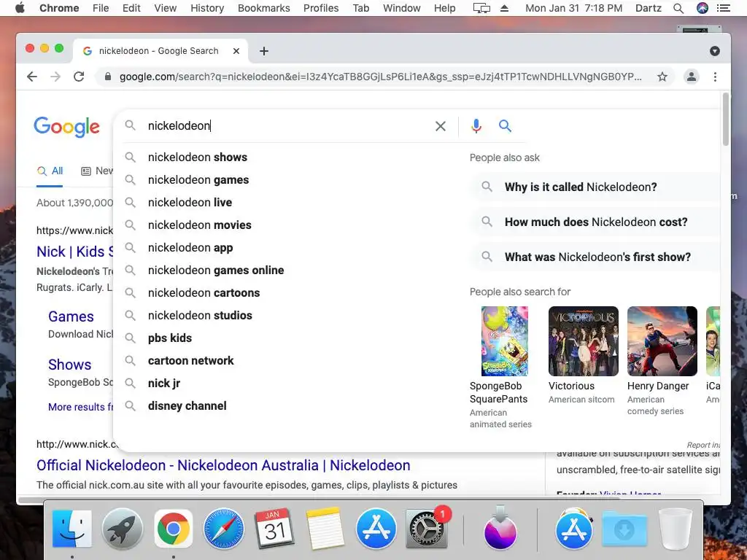Screen dimensions: 747x560
Task: Open the Bookmarks menu
Action: pyautogui.click(x=264, y=8)
